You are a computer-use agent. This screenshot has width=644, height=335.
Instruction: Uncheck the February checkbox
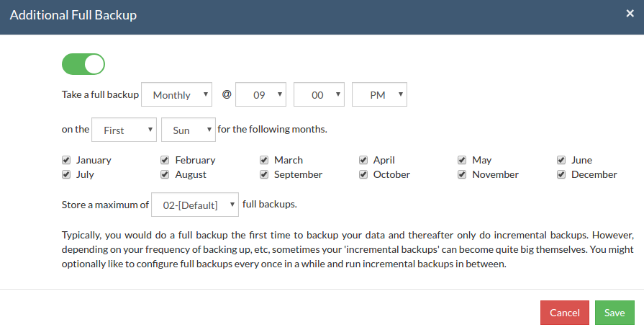[x=165, y=160]
